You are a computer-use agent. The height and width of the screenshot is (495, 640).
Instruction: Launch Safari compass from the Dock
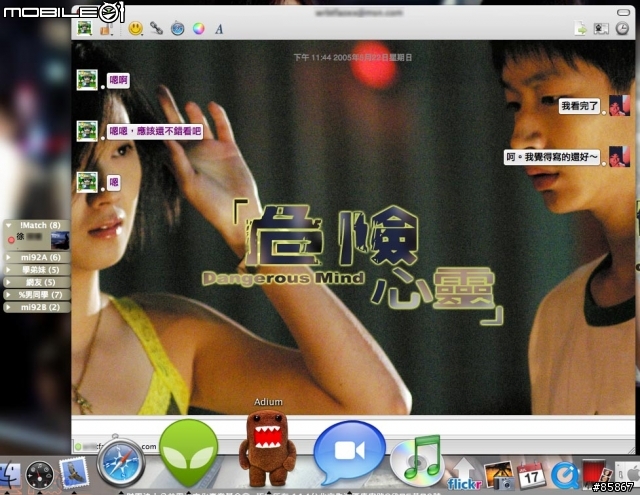(121, 463)
